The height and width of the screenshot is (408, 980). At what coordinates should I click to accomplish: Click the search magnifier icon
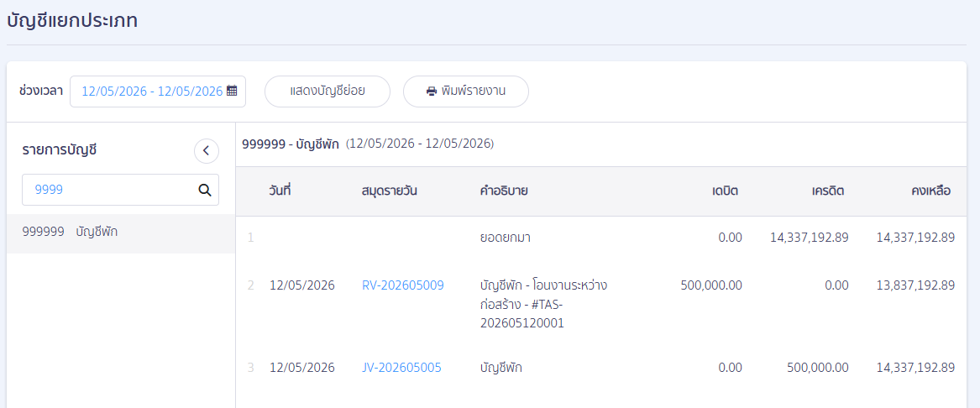[204, 190]
